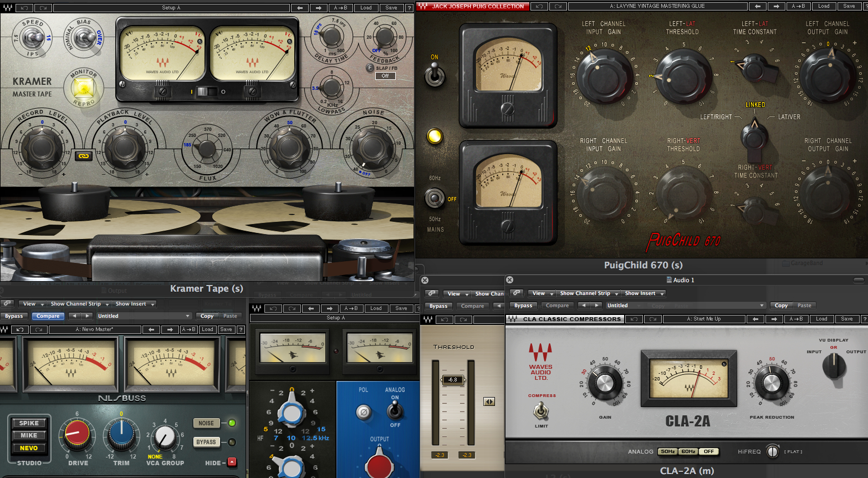Image resolution: width=868 pixels, height=478 pixels.
Task: Click the link icon between Record and Playback Level
Action: click(83, 156)
